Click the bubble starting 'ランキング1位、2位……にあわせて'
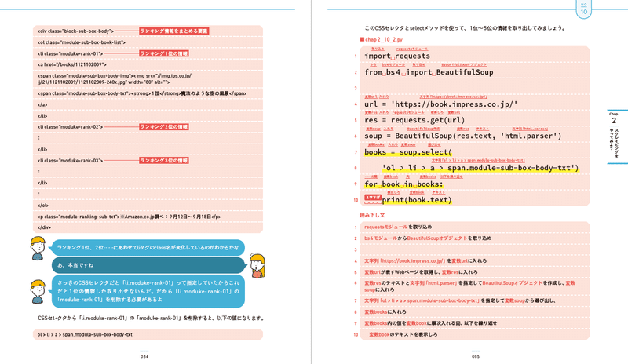The width and height of the screenshot is (628, 364). (148, 247)
